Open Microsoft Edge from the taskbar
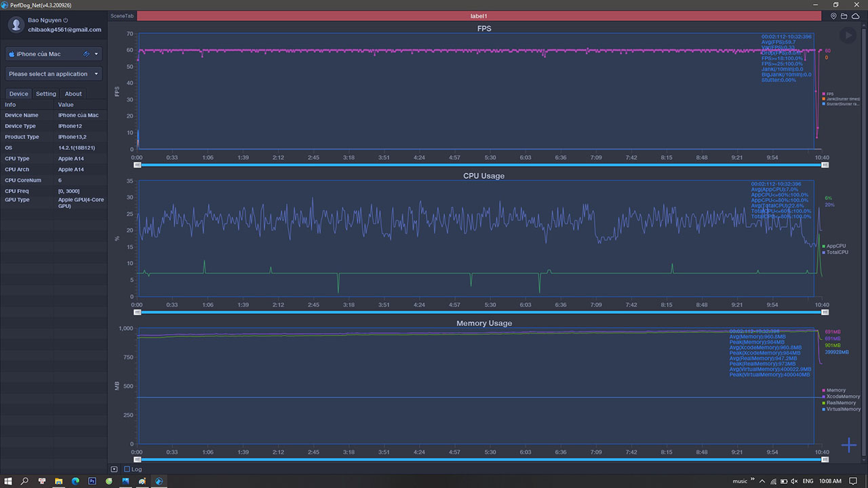Viewport: 868px width, 488px height. (75, 481)
